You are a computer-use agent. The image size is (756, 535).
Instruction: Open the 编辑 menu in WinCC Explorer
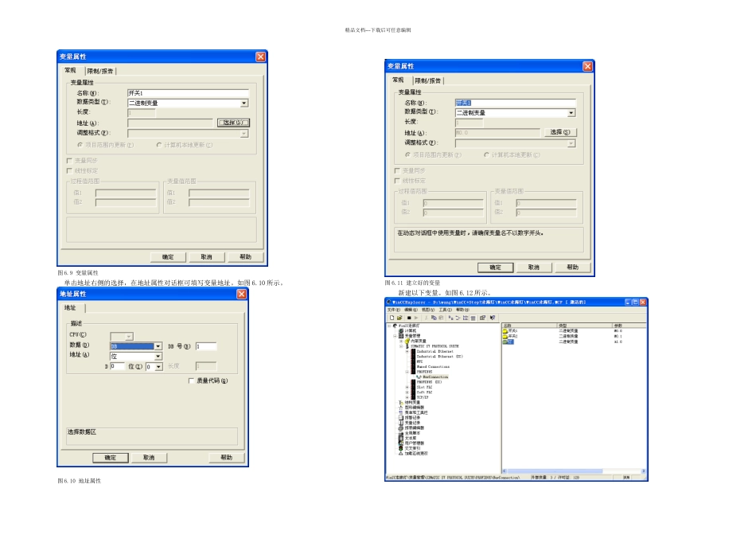[x=411, y=310]
